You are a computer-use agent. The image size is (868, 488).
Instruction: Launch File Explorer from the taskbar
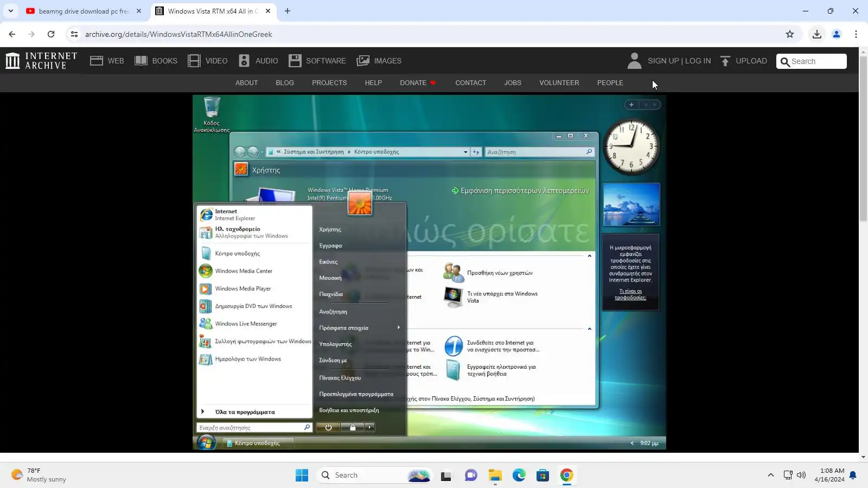click(x=495, y=476)
